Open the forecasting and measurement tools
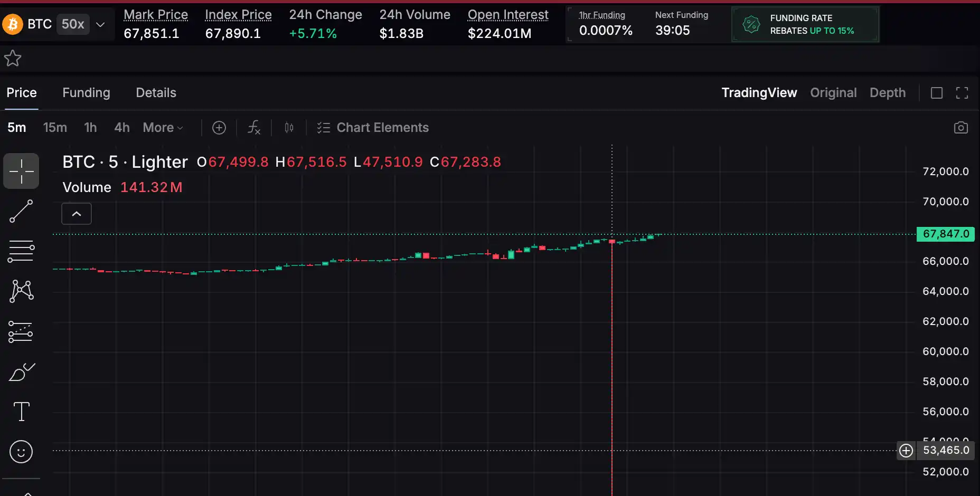This screenshot has height=496, width=980. pyautogui.click(x=21, y=332)
